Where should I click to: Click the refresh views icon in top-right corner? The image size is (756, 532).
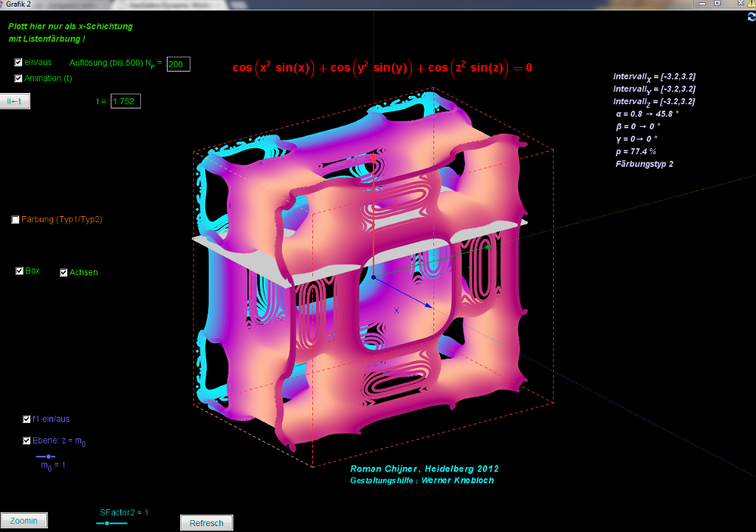tap(751, 16)
